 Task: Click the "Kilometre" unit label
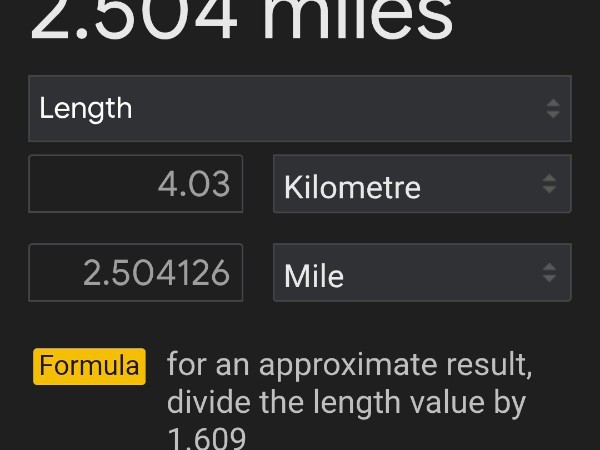(352, 187)
